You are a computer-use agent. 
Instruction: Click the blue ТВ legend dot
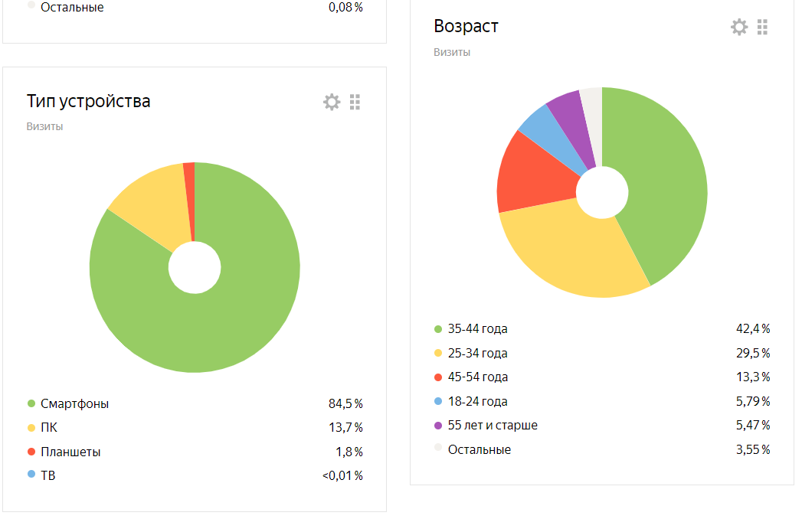[x=31, y=475]
